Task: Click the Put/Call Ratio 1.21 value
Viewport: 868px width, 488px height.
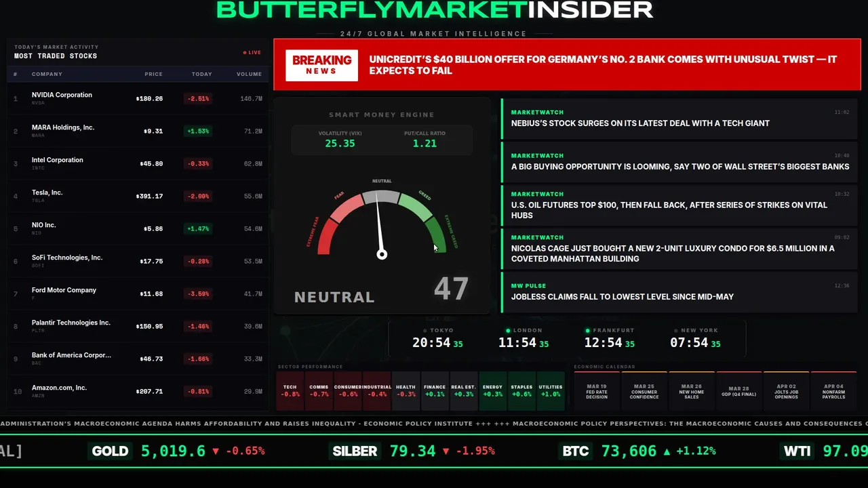Action: (x=425, y=144)
